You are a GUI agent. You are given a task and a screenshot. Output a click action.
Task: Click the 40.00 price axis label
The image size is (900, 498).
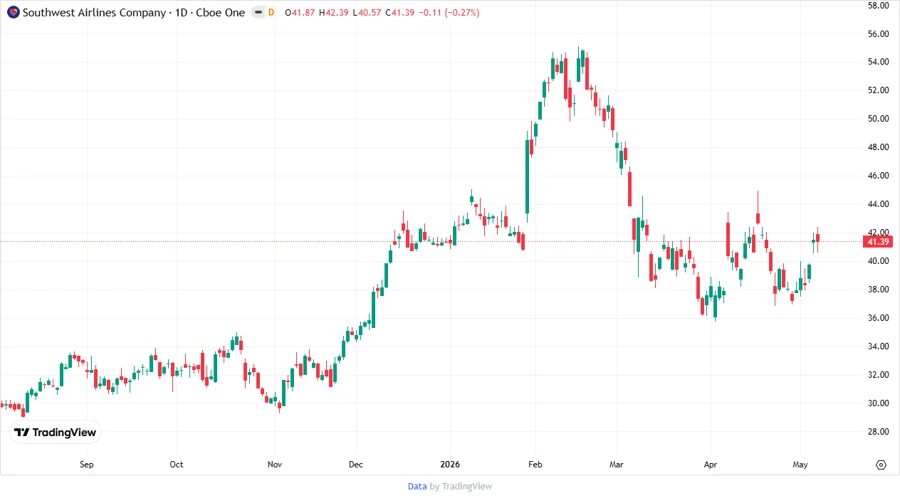coord(878,260)
